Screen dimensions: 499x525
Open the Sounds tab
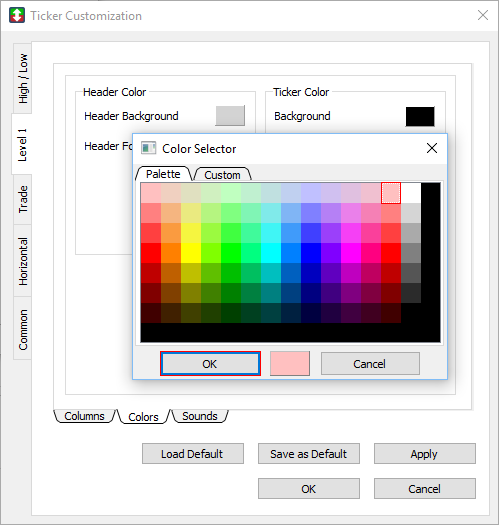[x=200, y=416]
